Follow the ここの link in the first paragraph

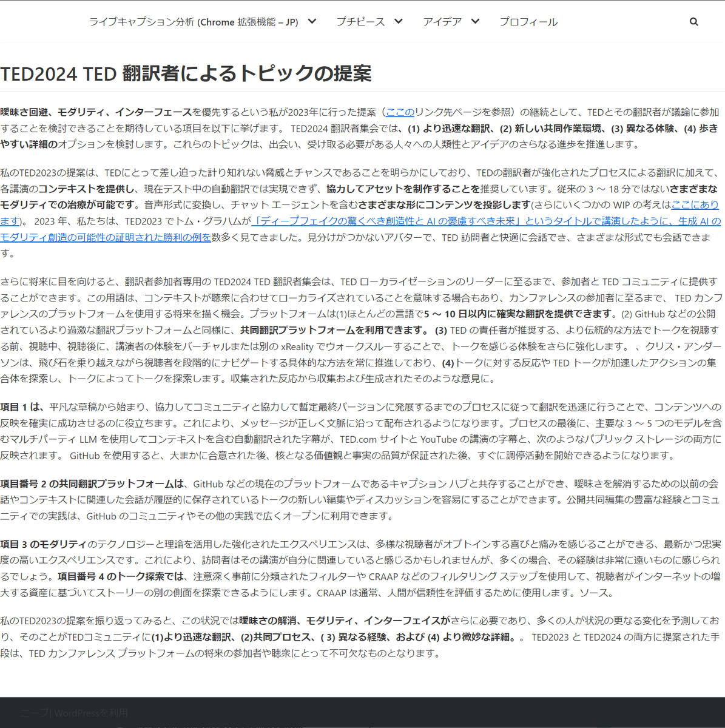(x=400, y=112)
